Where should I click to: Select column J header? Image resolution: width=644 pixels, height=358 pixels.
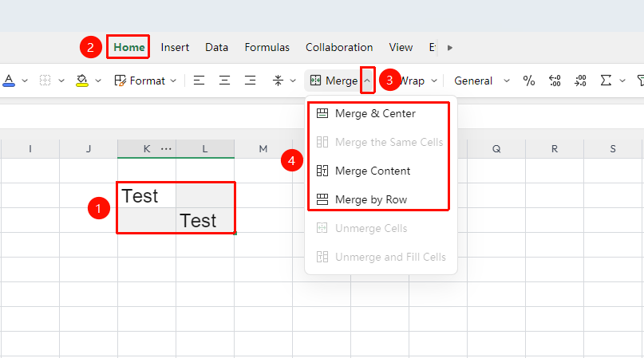pyautogui.click(x=89, y=148)
